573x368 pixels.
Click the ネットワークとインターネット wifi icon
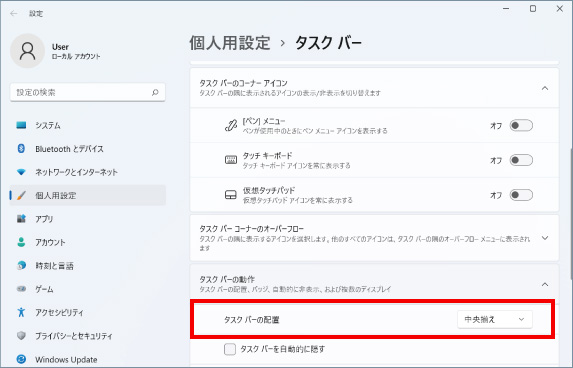[x=21, y=172]
